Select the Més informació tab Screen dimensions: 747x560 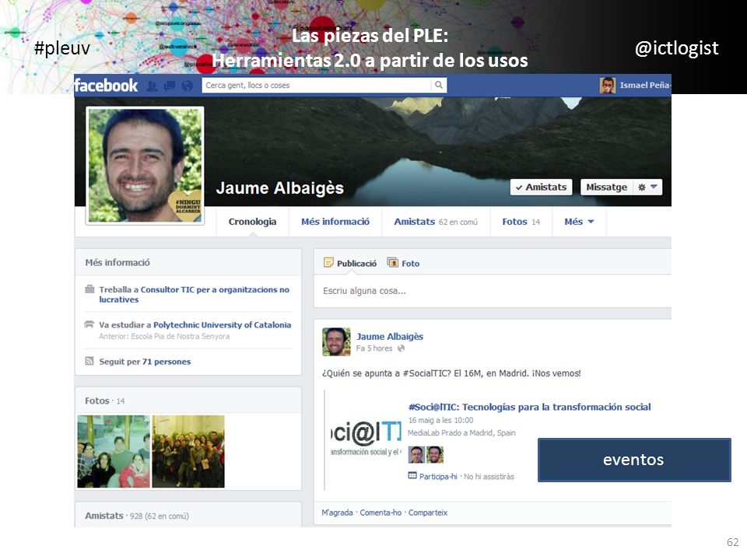[x=335, y=222]
